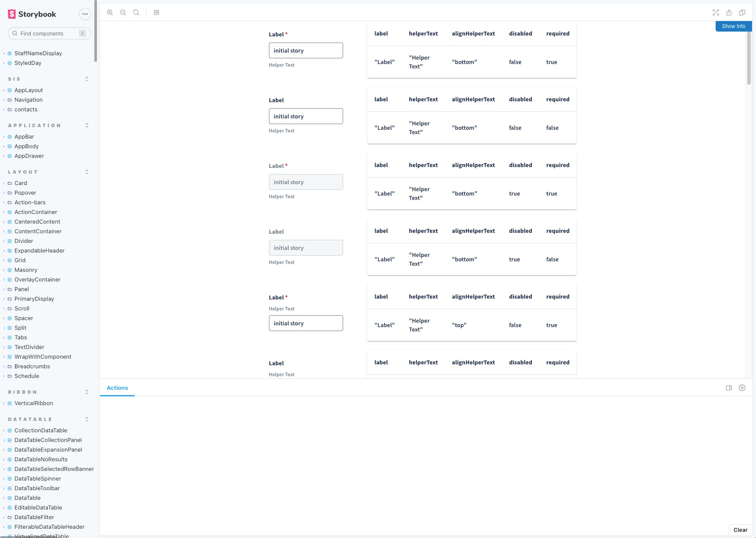Viewport: 756px width, 538px height.
Task: Open FilterableDataTableHeader in the sidebar
Action: point(50,527)
